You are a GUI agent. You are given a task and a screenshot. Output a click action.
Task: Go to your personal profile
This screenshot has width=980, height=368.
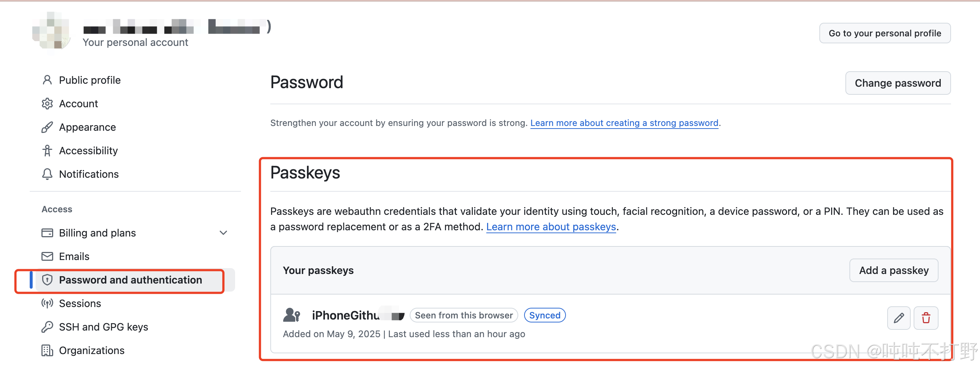pos(885,33)
